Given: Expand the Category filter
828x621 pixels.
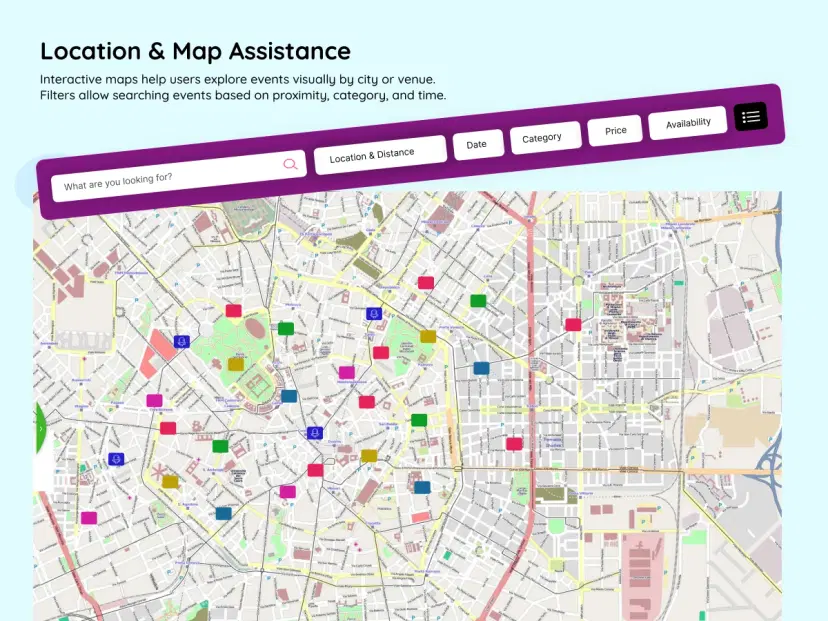Looking at the screenshot, I should tap(545, 137).
